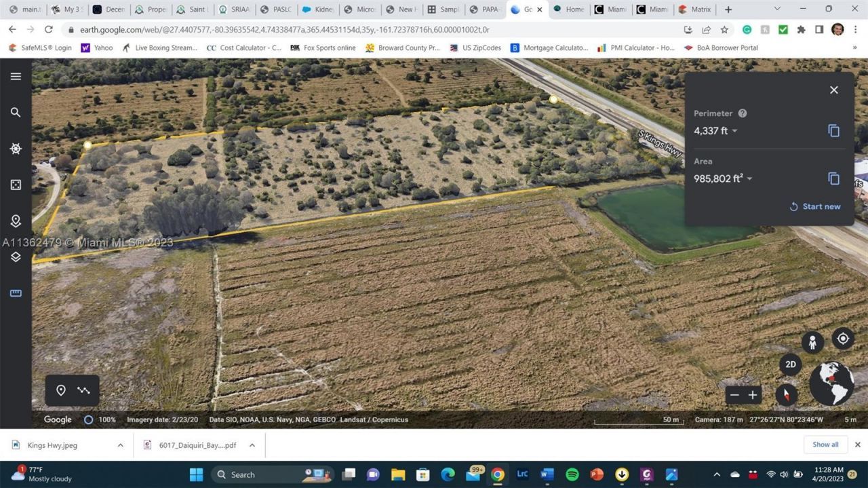Open Show all downloads

click(x=825, y=445)
